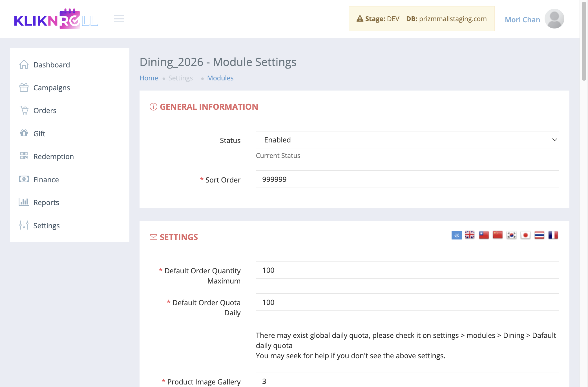The height and width of the screenshot is (387, 588).
Task: Click the Redemption QR code icon
Action: pyautogui.click(x=24, y=156)
